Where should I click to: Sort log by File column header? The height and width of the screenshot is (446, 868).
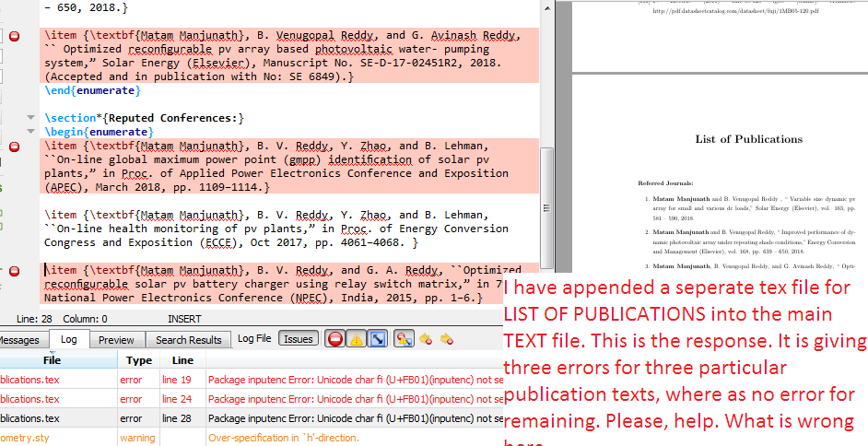point(52,360)
